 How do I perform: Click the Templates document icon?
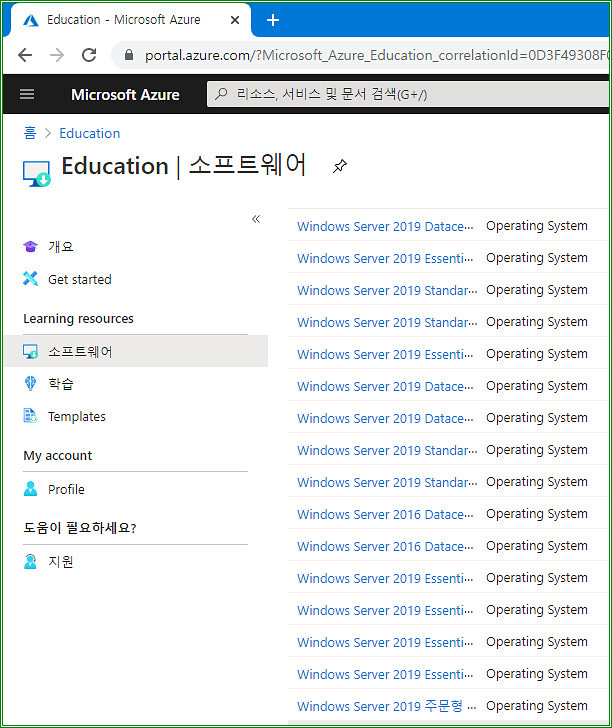[x=31, y=416]
